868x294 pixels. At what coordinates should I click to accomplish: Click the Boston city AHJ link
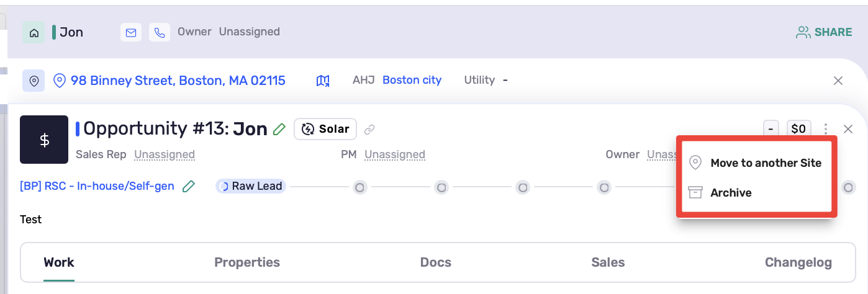(x=412, y=80)
